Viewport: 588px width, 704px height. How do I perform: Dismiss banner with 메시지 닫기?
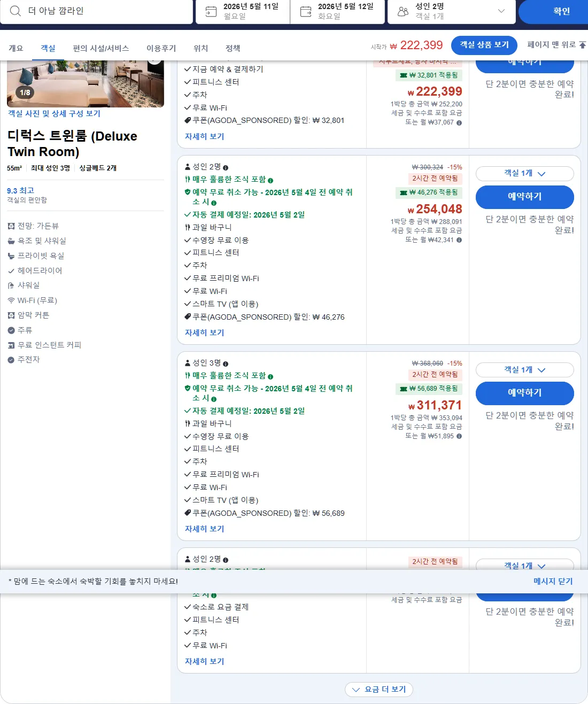pos(553,581)
